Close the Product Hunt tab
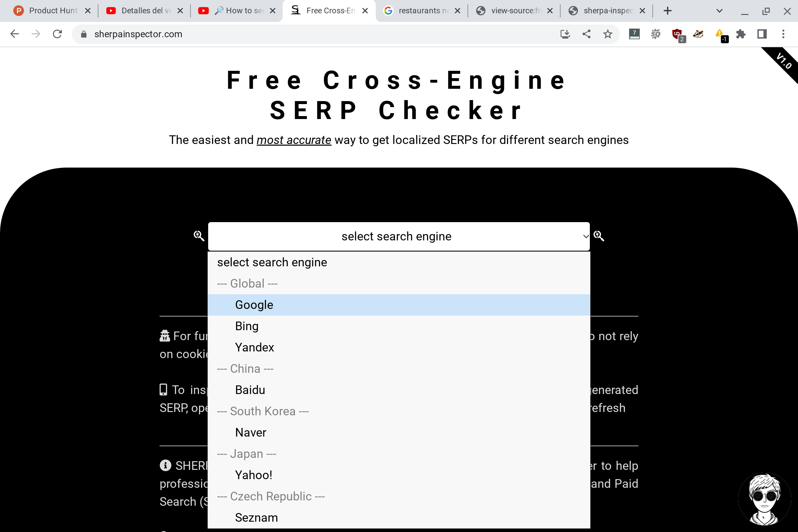Viewport: 798px width, 532px height. [87, 11]
